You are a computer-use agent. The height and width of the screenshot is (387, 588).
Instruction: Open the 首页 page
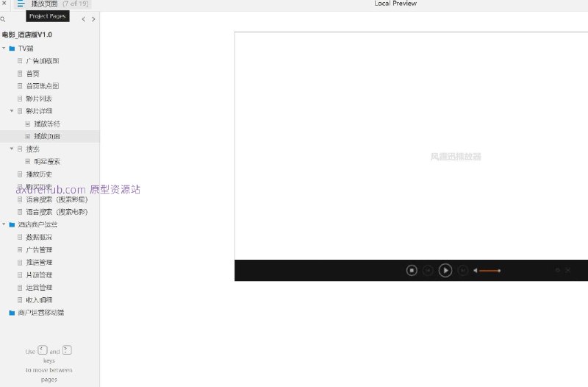(x=32, y=74)
